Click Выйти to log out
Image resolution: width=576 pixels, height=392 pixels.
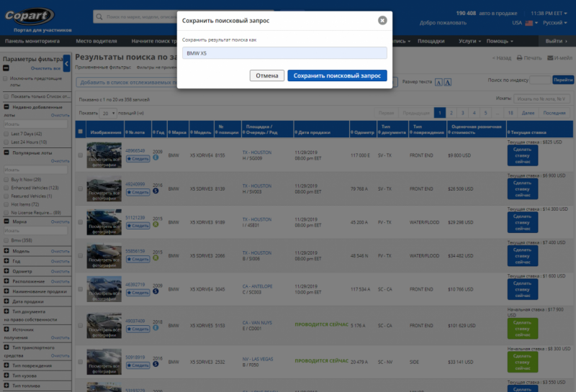pyautogui.click(x=556, y=41)
